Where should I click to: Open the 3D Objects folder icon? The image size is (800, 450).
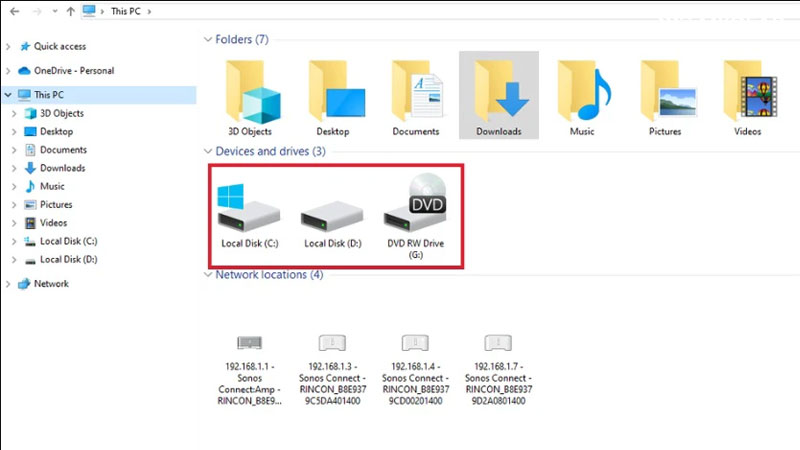click(x=253, y=93)
